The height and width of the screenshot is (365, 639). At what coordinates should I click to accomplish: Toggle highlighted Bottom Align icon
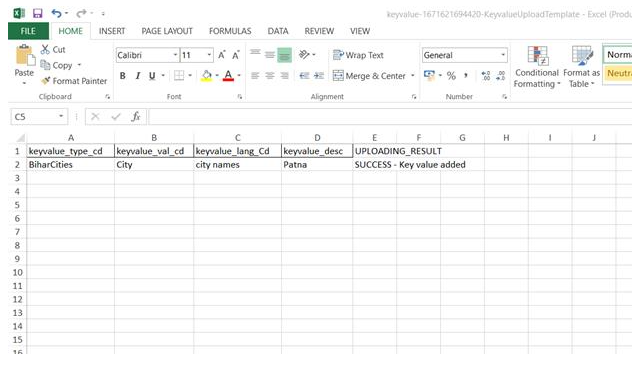pos(284,55)
